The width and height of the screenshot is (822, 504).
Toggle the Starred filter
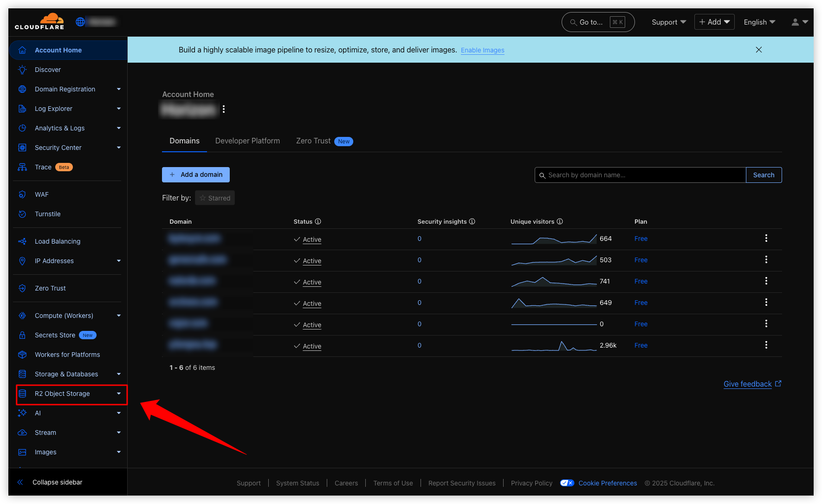(215, 198)
